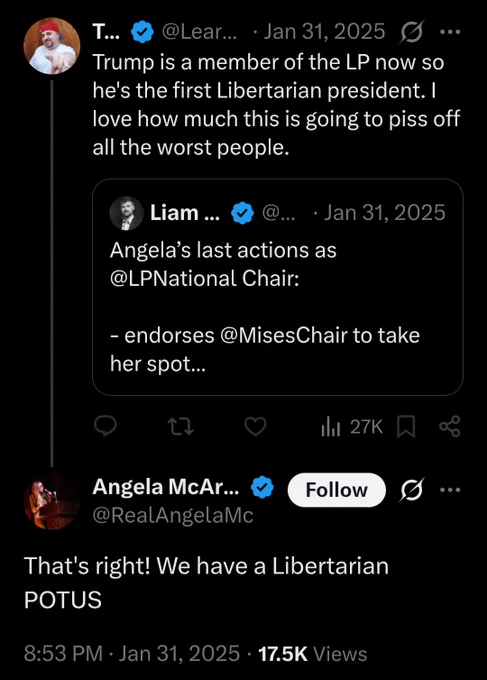This screenshot has height=680, width=487.
Task: Open the three-dot menu on top tweet
Action: (450, 32)
